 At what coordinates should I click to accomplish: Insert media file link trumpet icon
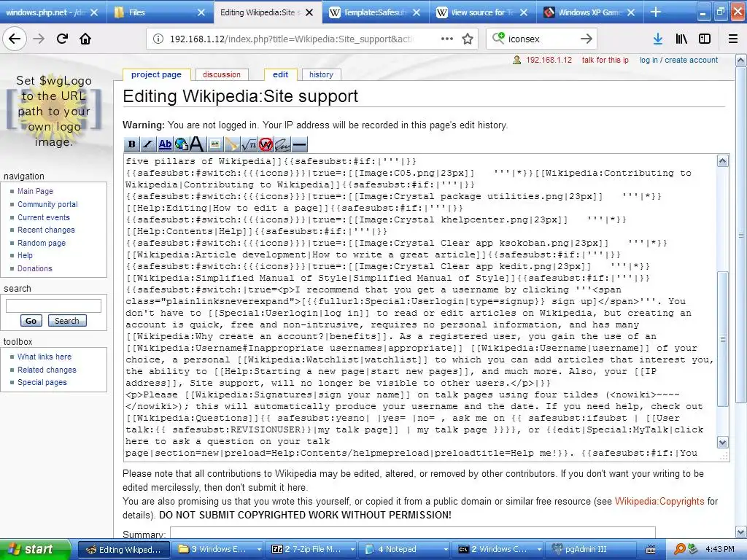[x=231, y=144]
